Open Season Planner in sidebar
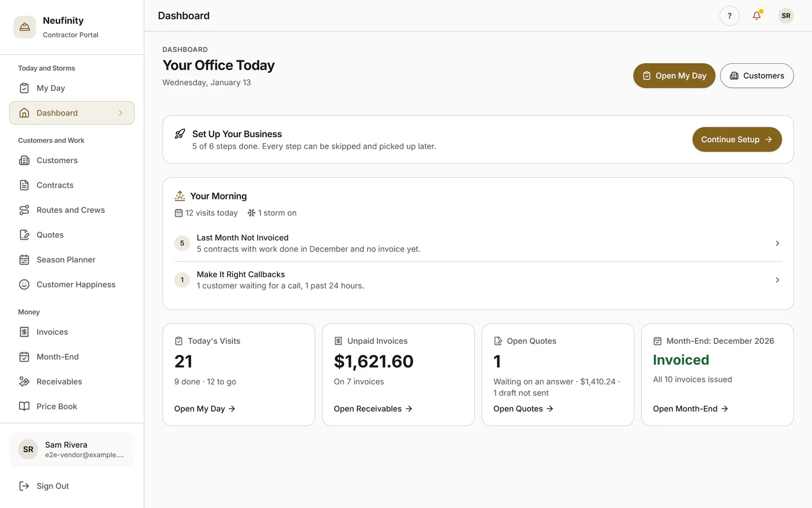The image size is (812, 508). tap(72, 260)
